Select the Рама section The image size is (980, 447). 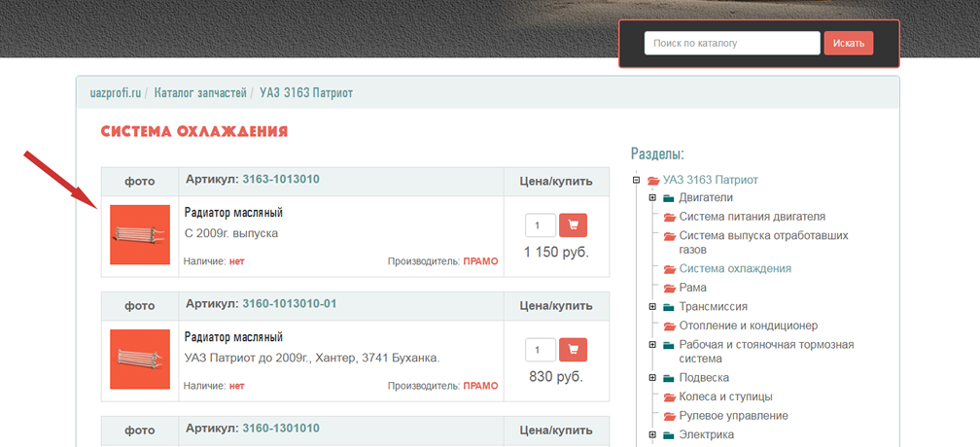(x=693, y=288)
